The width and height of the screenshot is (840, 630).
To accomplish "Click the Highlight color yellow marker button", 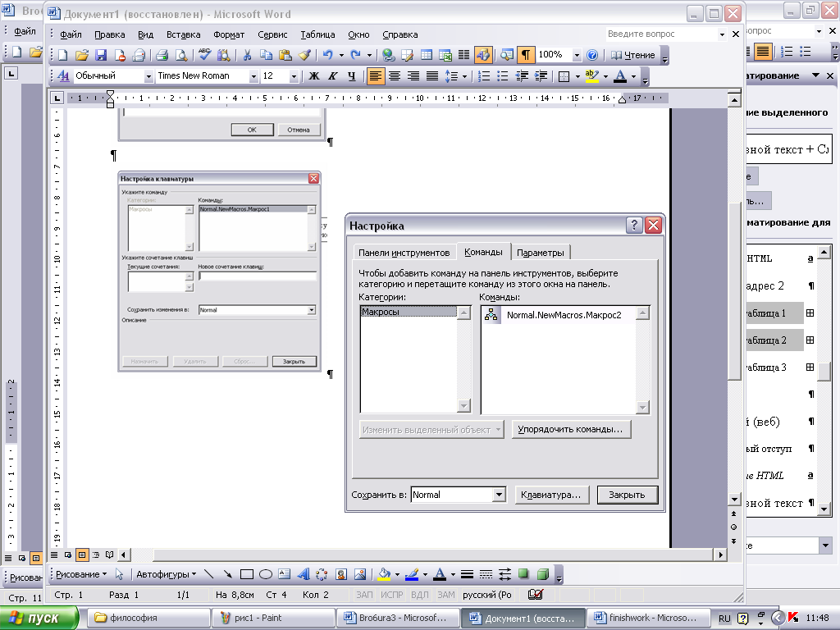I will 592,76.
